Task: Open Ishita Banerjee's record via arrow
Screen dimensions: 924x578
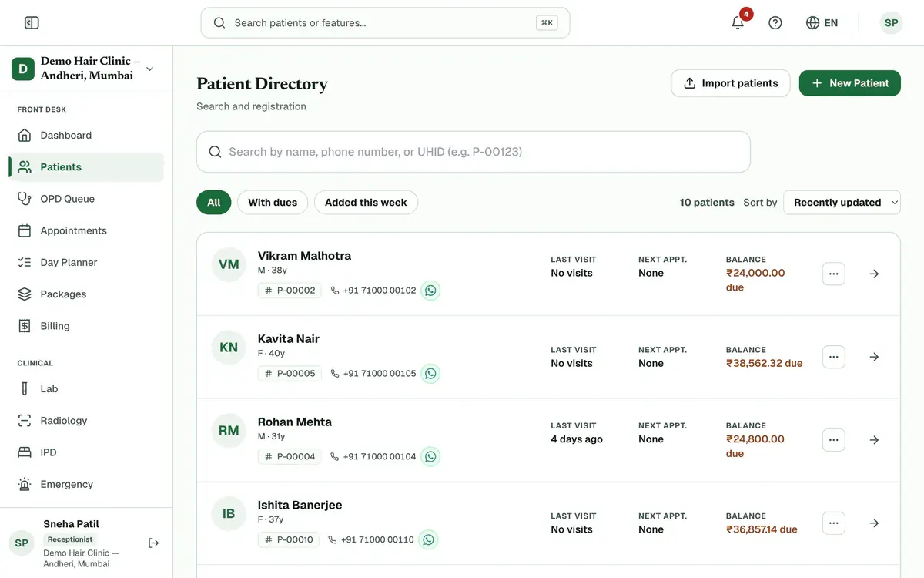Action: [x=874, y=523]
